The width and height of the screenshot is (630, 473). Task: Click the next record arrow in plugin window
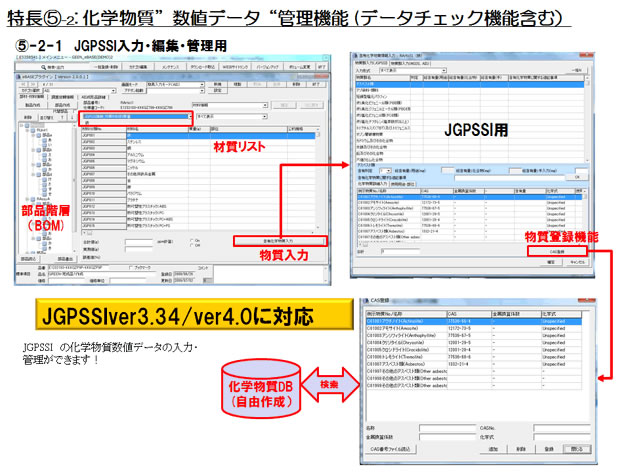pyautogui.click(x=34, y=84)
